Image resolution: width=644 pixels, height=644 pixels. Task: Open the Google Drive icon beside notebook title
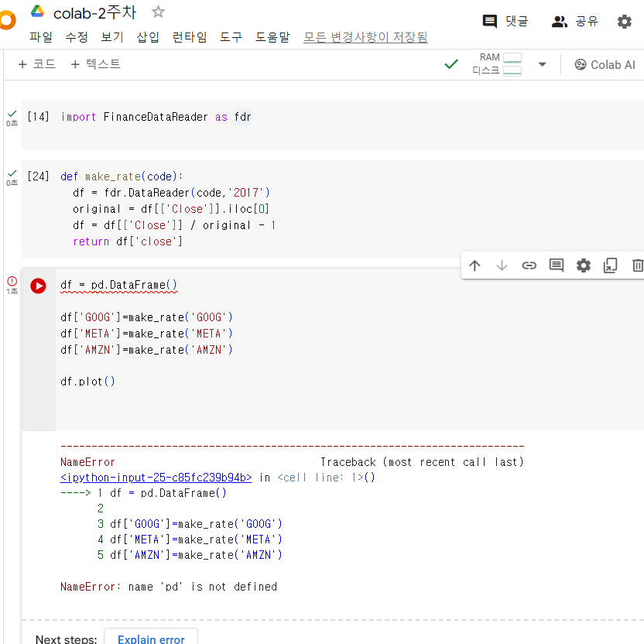[37, 12]
